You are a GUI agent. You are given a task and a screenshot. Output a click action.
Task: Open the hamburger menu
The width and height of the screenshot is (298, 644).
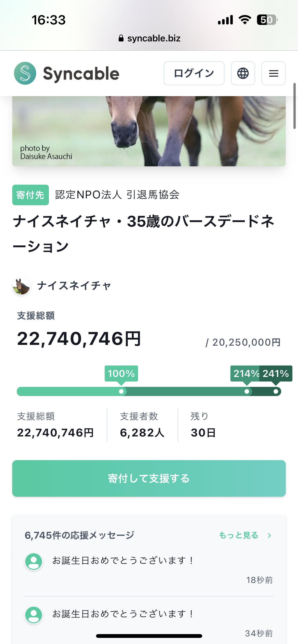[x=273, y=73]
